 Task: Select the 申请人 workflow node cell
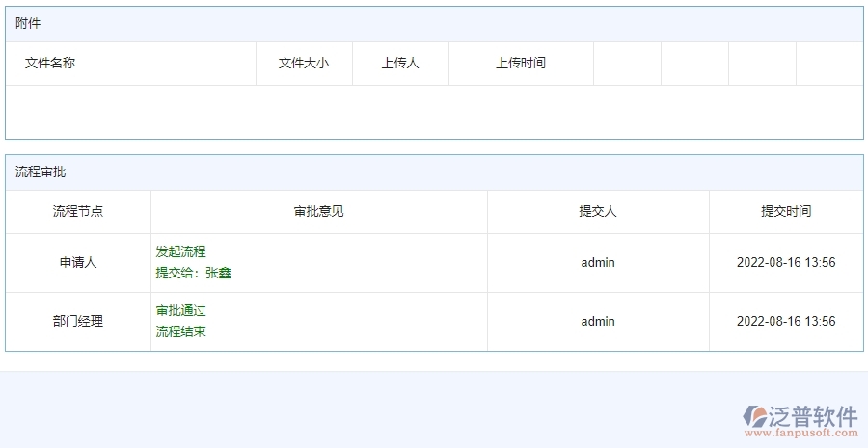[78, 262]
